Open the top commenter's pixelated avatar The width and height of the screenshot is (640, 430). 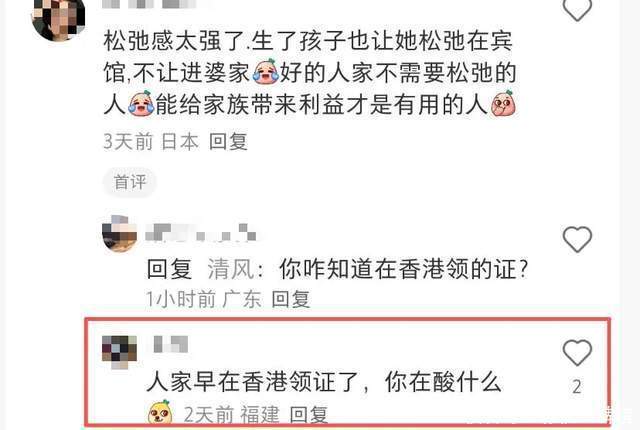point(58,18)
